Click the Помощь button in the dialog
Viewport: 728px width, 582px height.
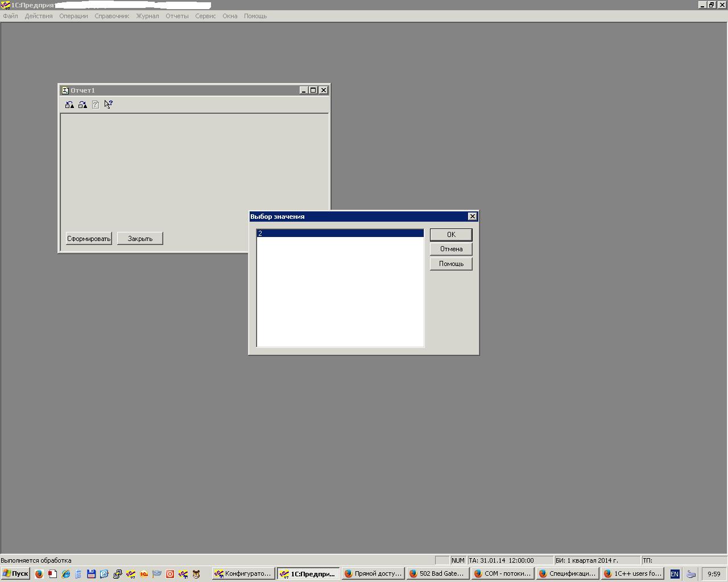pos(451,264)
